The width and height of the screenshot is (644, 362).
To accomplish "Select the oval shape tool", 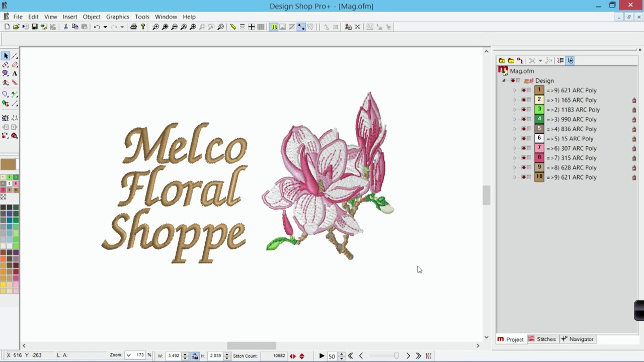I will [5, 95].
